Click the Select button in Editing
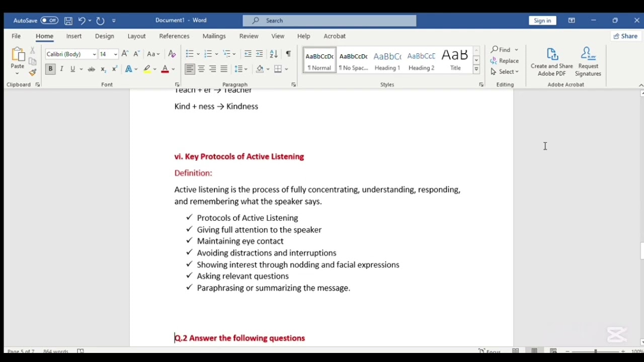 click(505, 72)
